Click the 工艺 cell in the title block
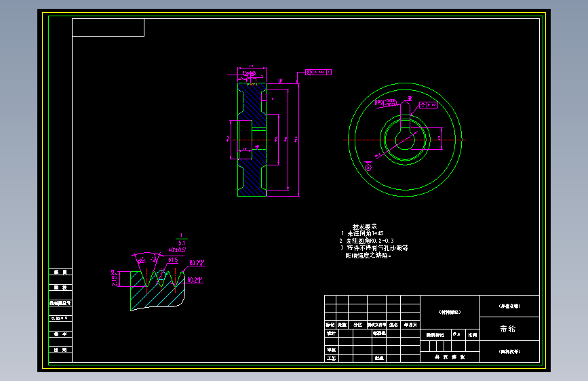 (332, 358)
